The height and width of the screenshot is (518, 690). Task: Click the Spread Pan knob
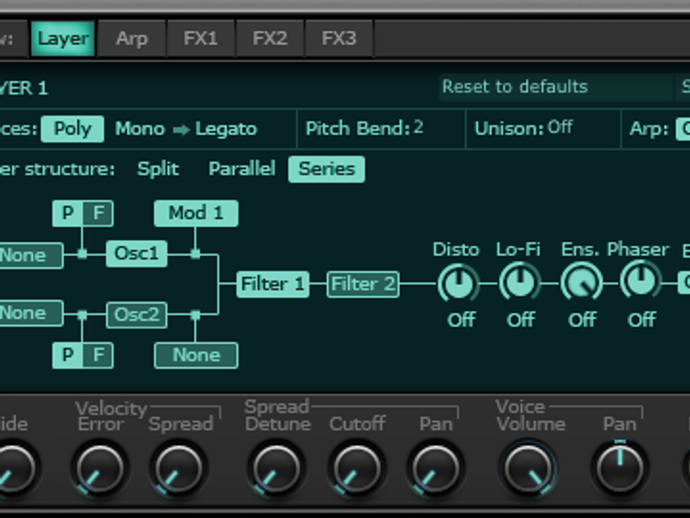tap(436, 469)
